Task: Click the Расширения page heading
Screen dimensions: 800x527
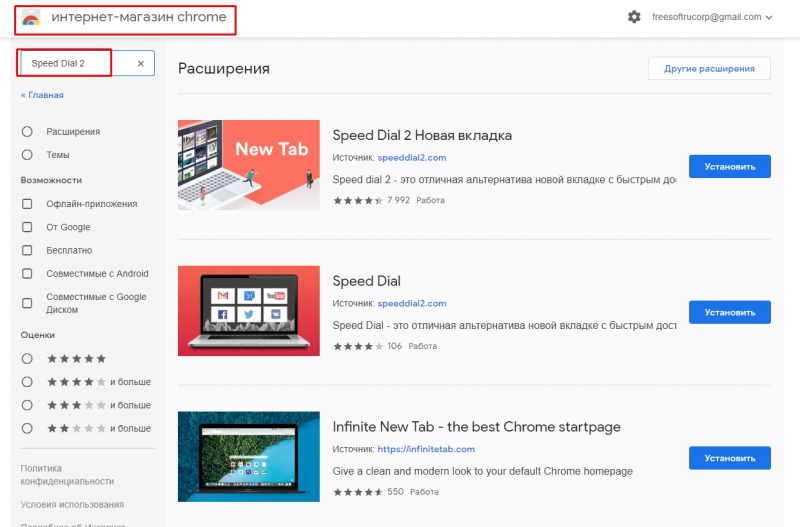Action: click(223, 68)
